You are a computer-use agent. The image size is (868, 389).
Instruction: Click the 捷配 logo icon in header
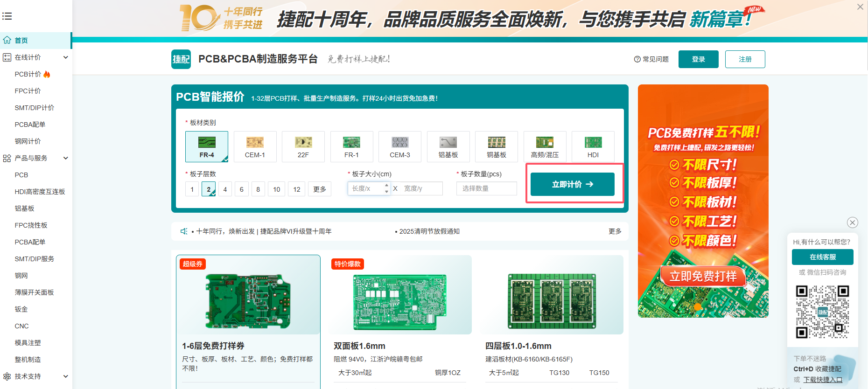(x=181, y=59)
